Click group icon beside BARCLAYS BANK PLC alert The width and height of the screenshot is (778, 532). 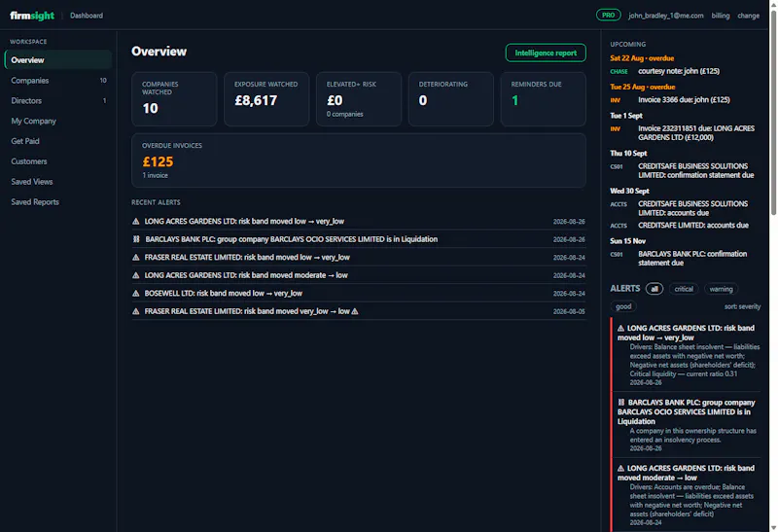pos(136,239)
